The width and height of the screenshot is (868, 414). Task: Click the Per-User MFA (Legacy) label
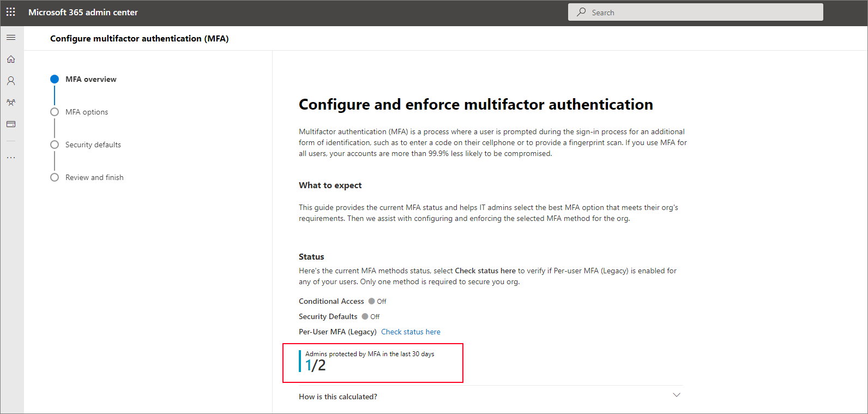(x=337, y=332)
